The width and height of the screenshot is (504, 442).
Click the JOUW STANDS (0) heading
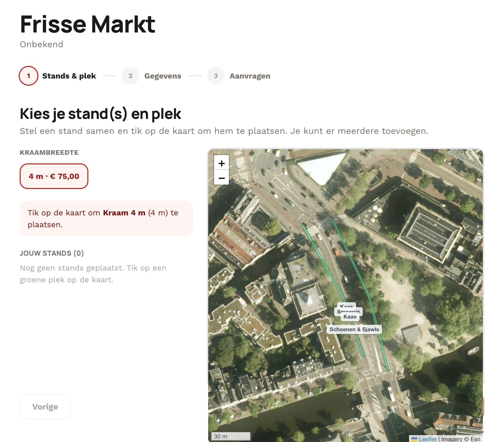52,253
